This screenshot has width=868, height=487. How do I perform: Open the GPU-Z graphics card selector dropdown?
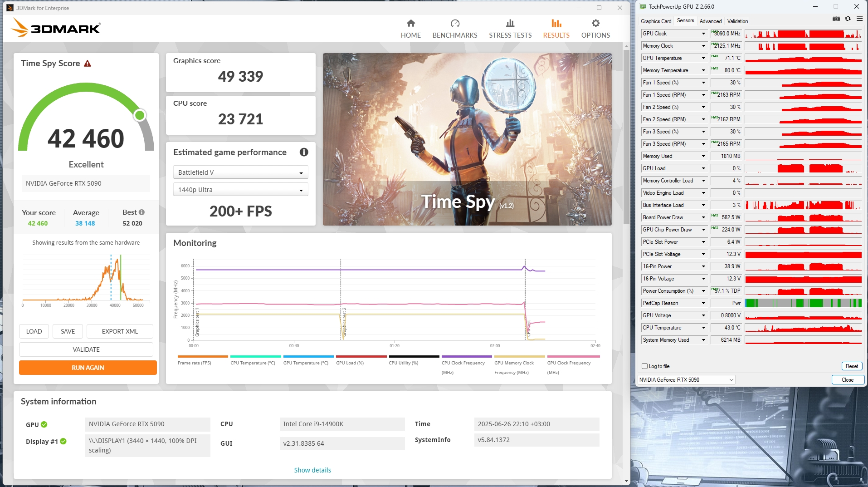pyautogui.click(x=687, y=380)
